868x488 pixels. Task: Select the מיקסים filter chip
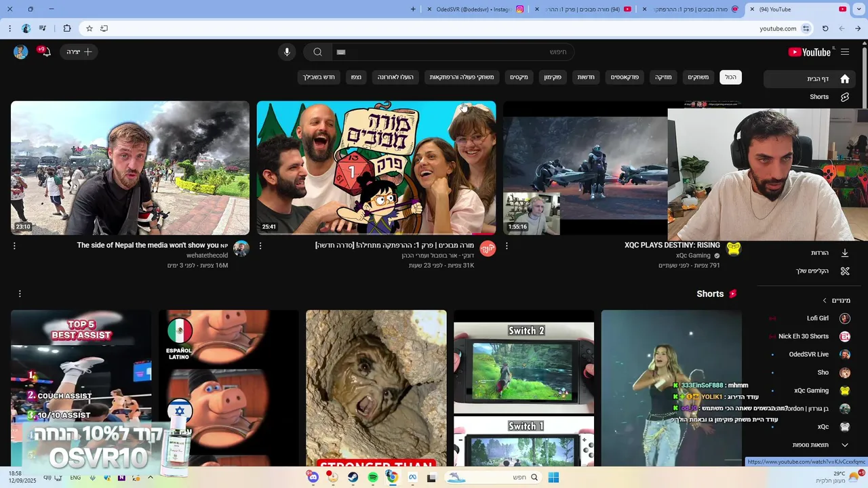(x=519, y=77)
